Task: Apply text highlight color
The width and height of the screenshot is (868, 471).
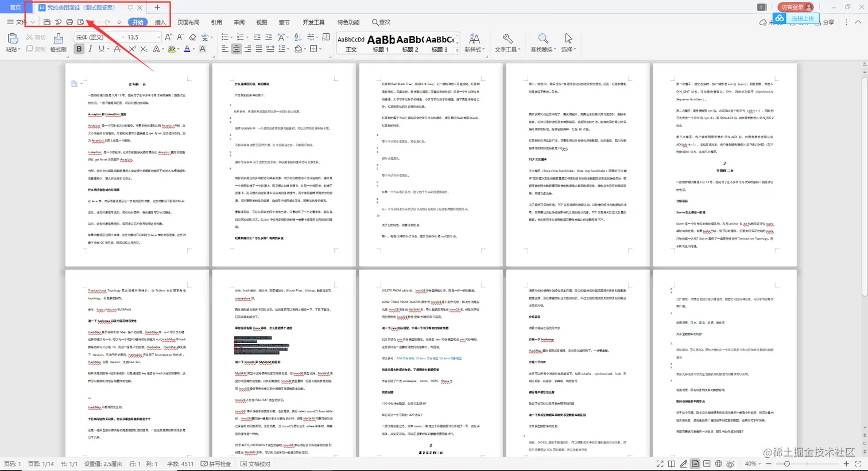Action: coord(171,49)
